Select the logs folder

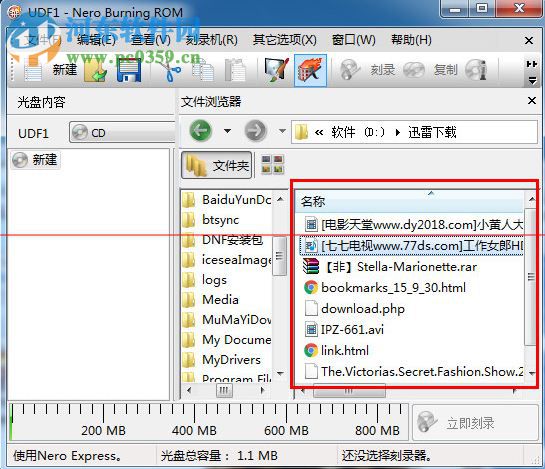(205, 280)
